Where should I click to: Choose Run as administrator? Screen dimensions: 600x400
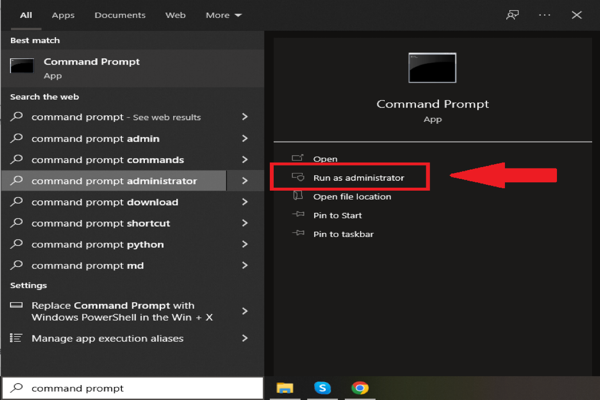pyautogui.click(x=359, y=178)
